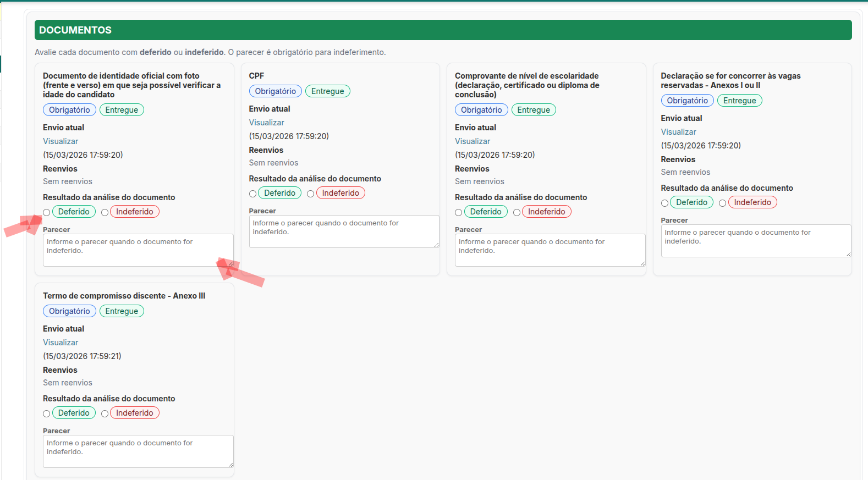
Task: Set Declaração vagas reservadas to Deferido
Action: pos(664,203)
